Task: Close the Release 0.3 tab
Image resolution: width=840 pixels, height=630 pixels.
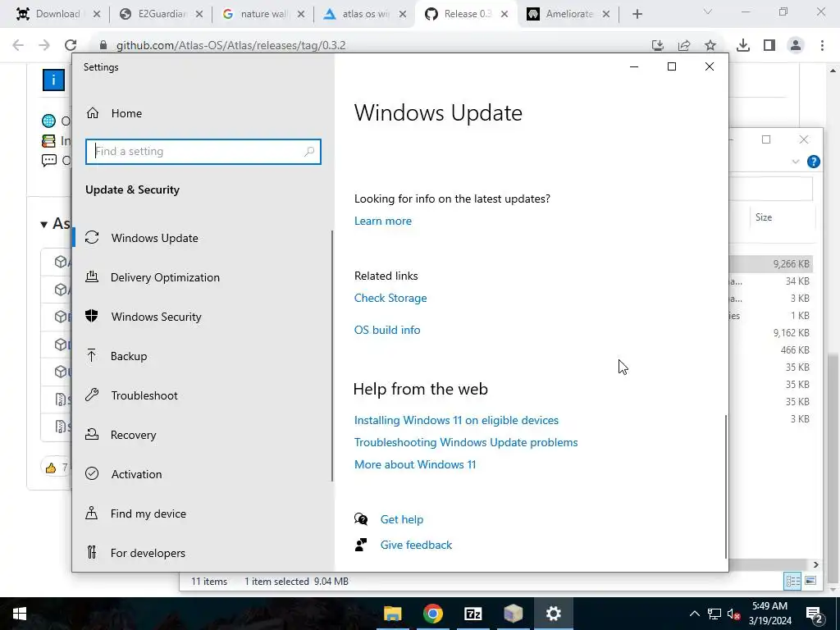Action: (504, 14)
